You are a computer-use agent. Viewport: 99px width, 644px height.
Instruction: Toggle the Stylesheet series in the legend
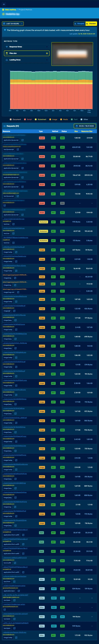(x=40, y=120)
